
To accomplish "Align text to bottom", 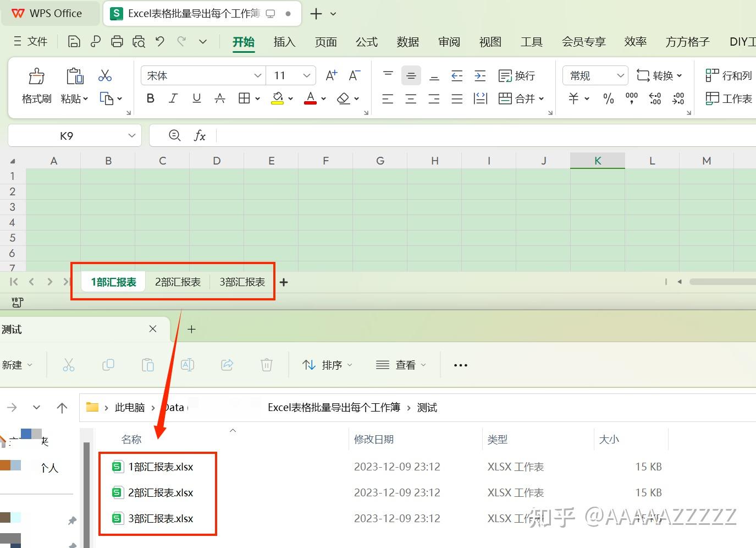I will 434,75.
